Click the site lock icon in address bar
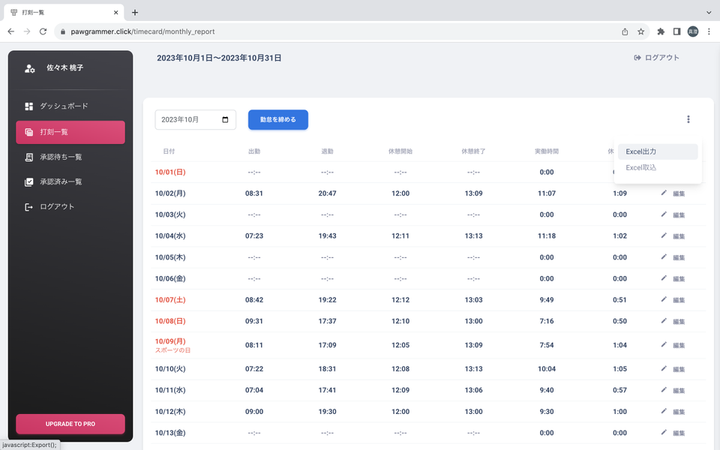Viewport: 720px width, 450px height. tap(63, 32)
